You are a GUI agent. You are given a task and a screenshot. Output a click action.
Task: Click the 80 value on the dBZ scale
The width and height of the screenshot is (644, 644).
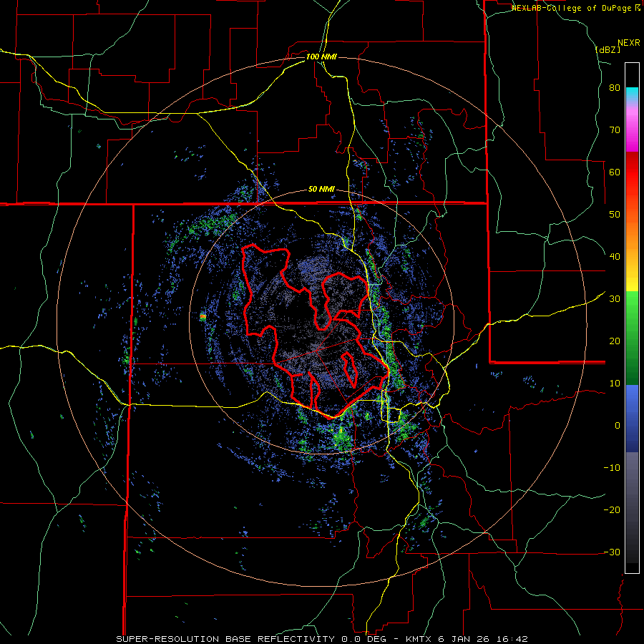pyautogui.click(x=615, y=88)
